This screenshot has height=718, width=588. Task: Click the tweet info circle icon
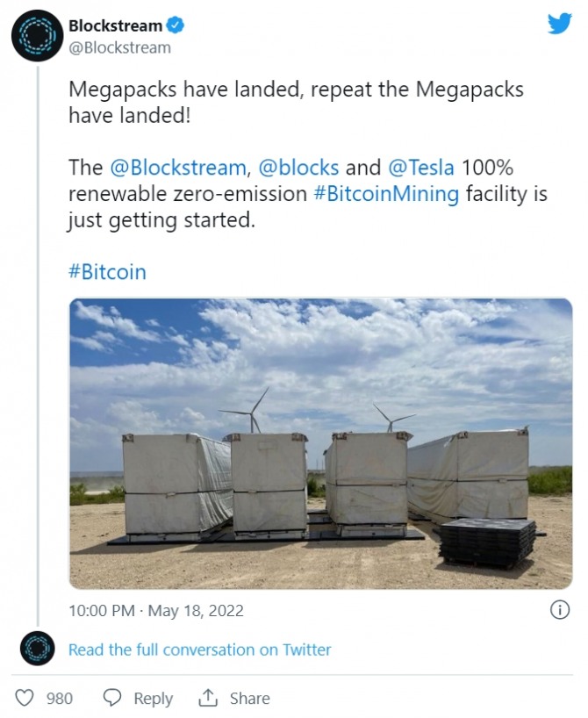click(559, 609)
